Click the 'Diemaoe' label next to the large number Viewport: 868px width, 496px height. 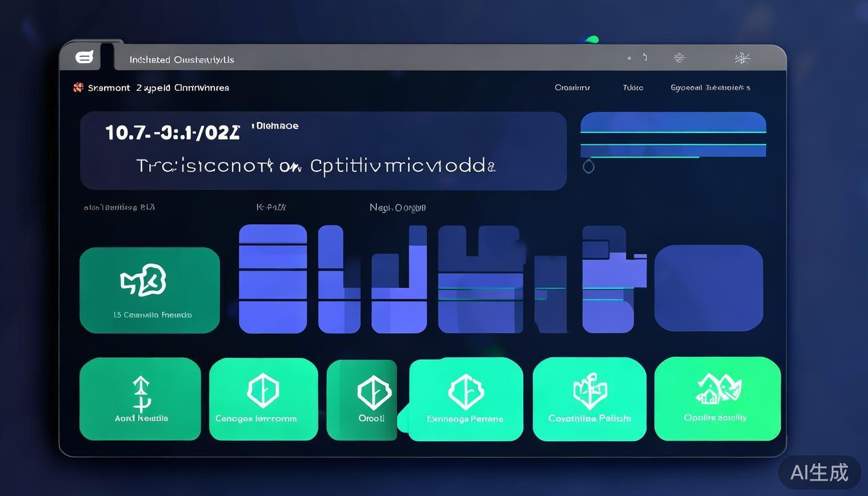(276, 126)
